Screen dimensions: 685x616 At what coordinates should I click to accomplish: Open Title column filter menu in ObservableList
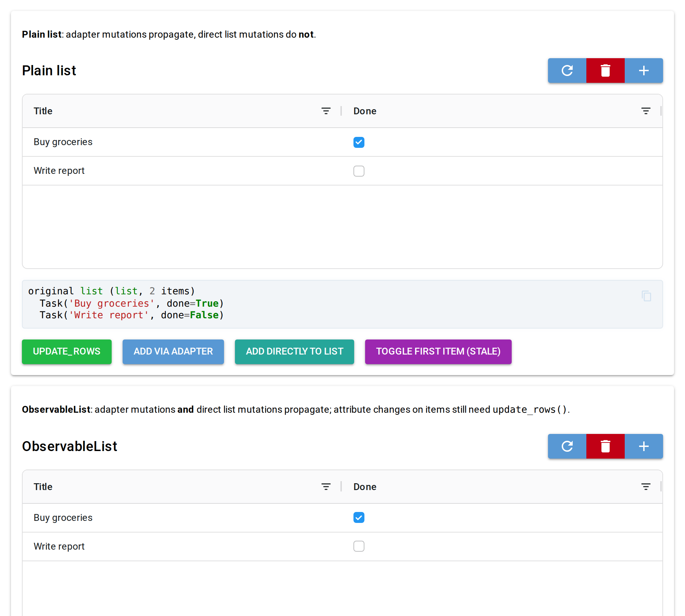click(x=326, y=487)
